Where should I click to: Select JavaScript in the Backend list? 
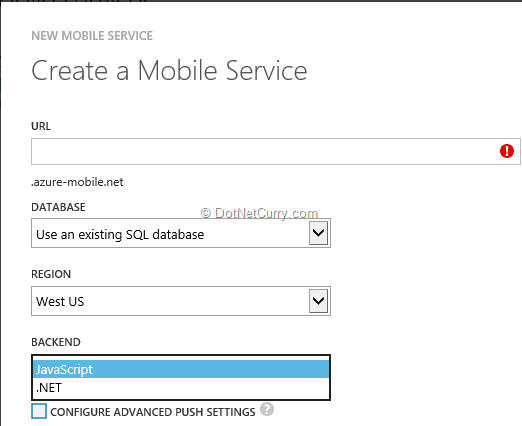(x=181, y=369)
